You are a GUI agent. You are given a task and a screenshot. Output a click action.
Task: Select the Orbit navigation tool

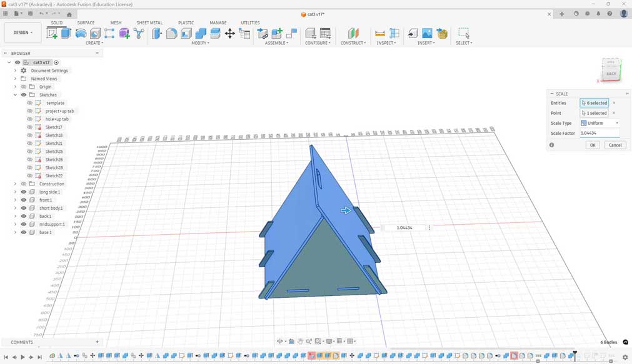click(279, 341)
